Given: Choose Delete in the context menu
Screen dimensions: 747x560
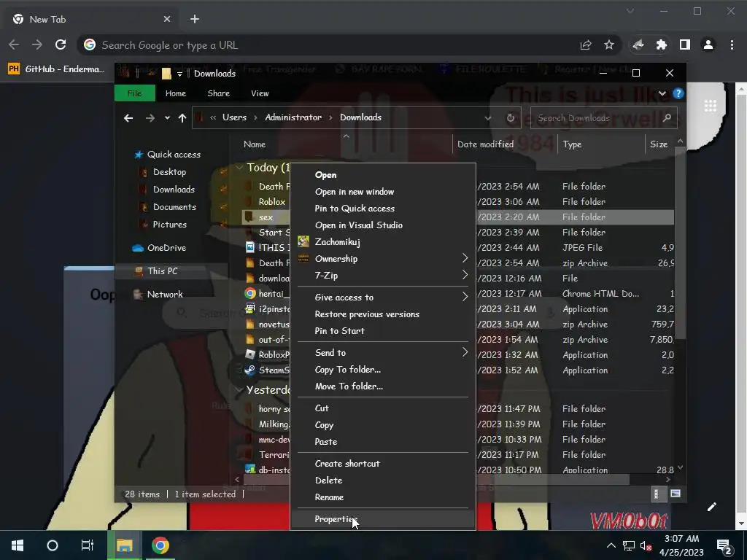Looking at the screenshot, I should point(383,480).
